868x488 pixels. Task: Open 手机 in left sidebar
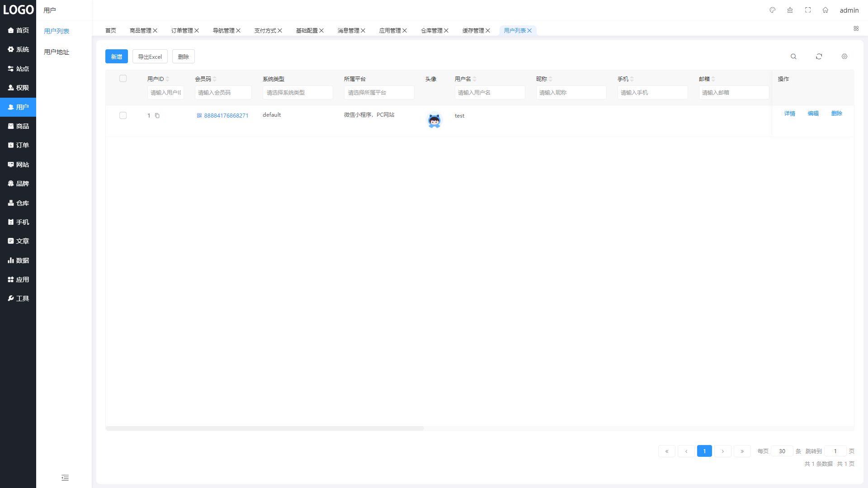click(18, 222)
